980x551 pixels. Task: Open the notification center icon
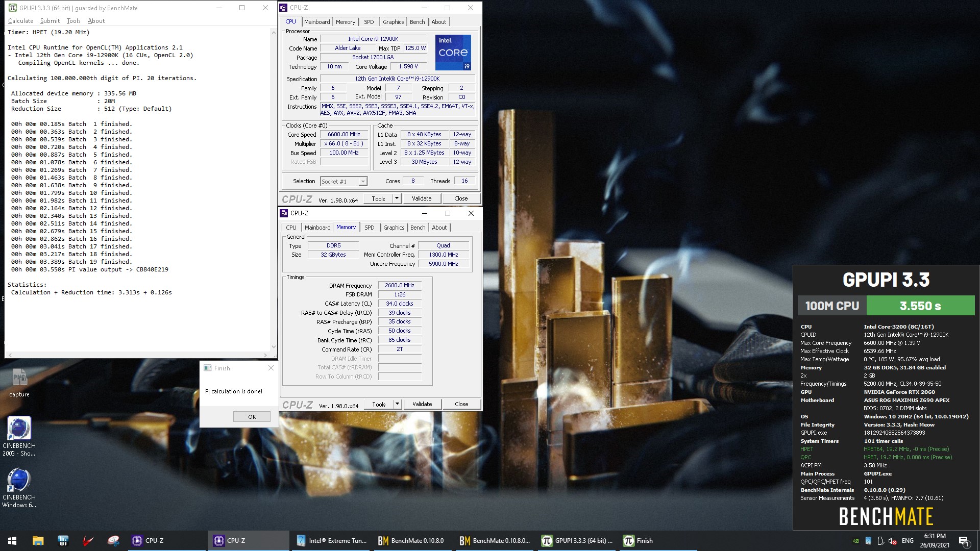(964, 541)
